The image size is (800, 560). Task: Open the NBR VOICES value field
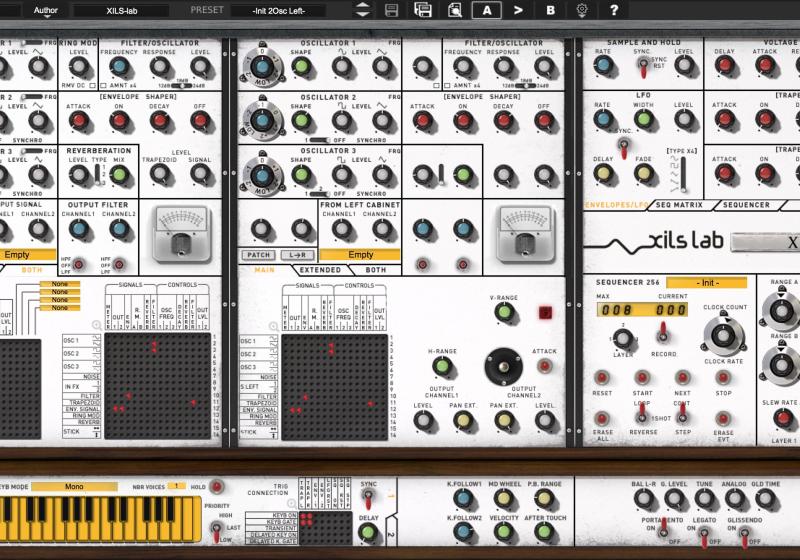coord(177,486)
